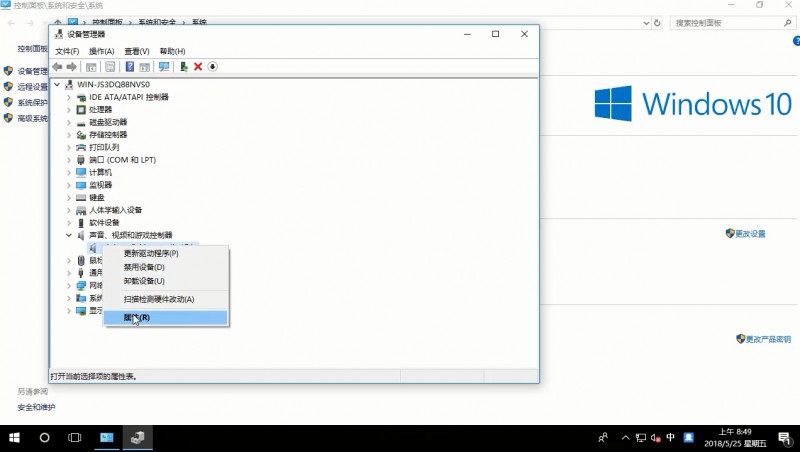
Task: Collapse the WIN-JS3DQ88NVS0 root node
Action: point(57,84)
